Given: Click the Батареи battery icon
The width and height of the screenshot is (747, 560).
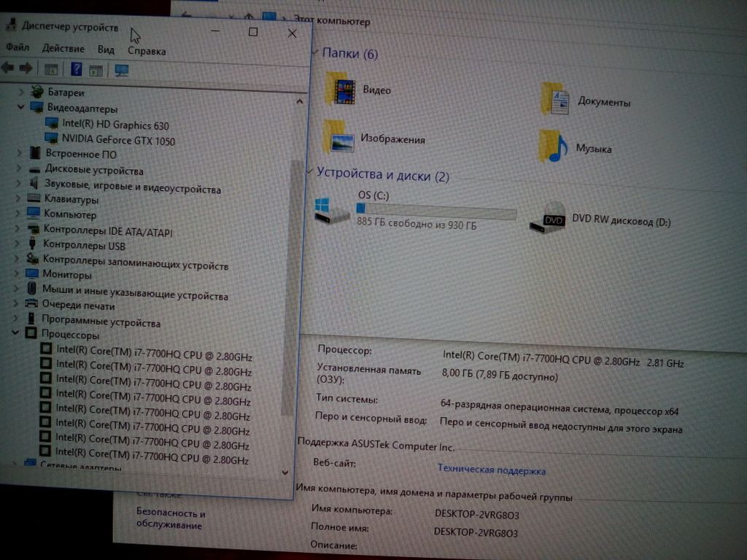Looking at the screenshot, I should pyautogui.click(x=36, y=91).
